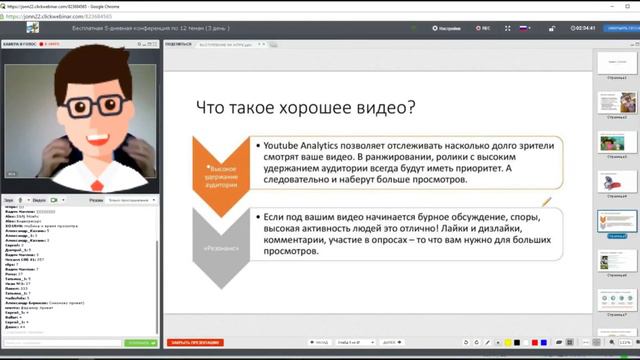This screenshot has width=640, height=360.
Task: Click the presenter webcam video
Action: pyautogui.click(x=80, y=120)
